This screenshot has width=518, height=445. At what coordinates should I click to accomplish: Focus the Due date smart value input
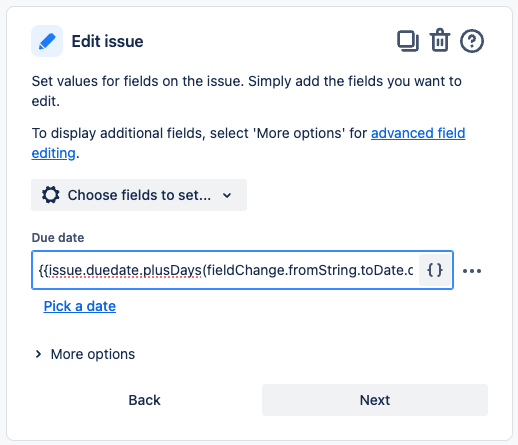pyautogui.click(x=226, y=270)
